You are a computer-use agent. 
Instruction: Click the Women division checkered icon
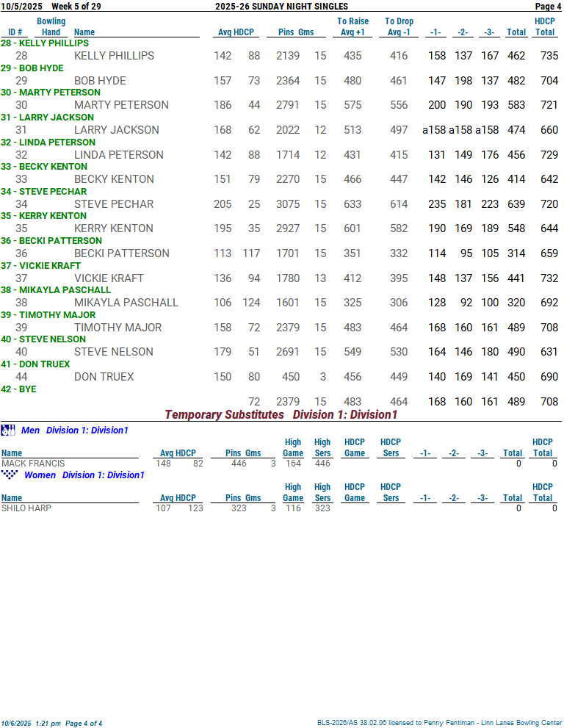[9, 475]
